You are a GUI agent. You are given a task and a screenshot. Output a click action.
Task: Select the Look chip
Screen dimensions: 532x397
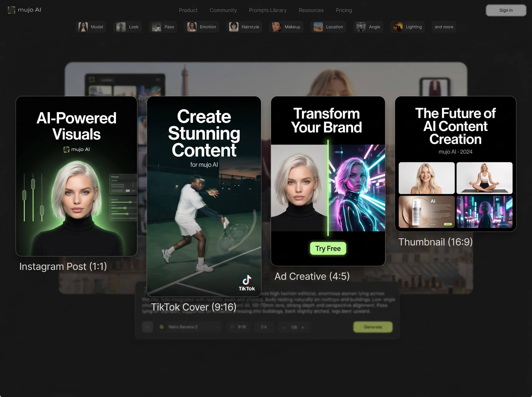[127, 27]
